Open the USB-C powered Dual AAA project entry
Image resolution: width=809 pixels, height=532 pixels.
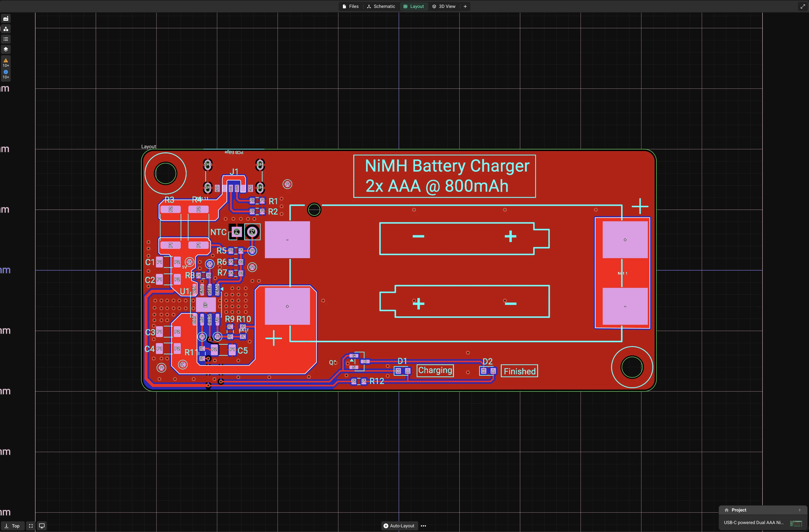[763, 523]
